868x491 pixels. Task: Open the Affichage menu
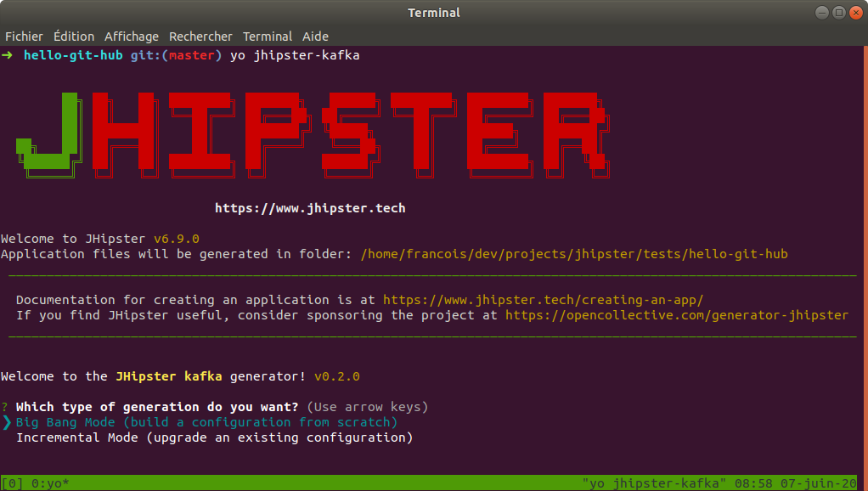(131, 37)
